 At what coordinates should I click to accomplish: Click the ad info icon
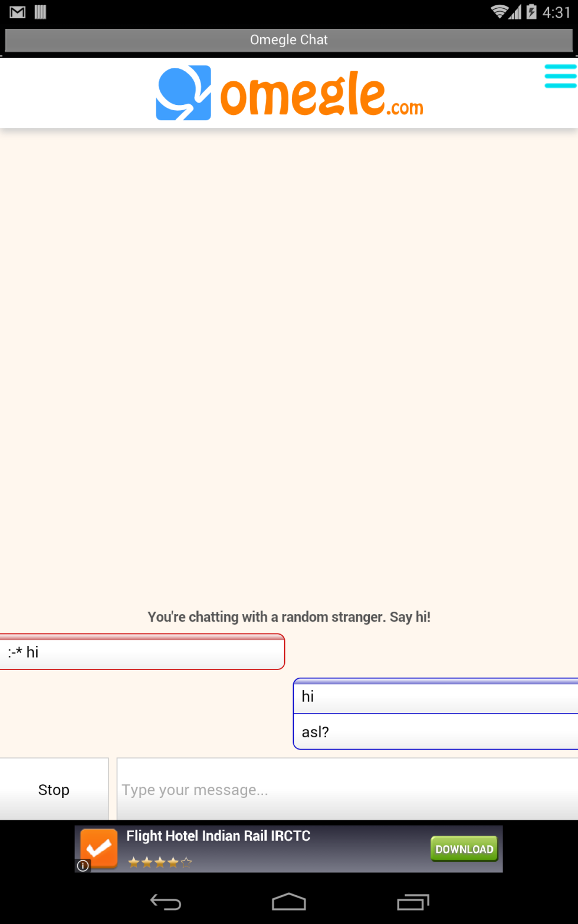pyautogui.click(x=83, y=865)
